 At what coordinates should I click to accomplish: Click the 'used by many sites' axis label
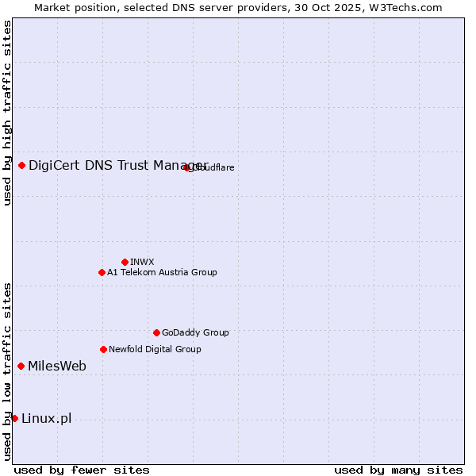398,470
